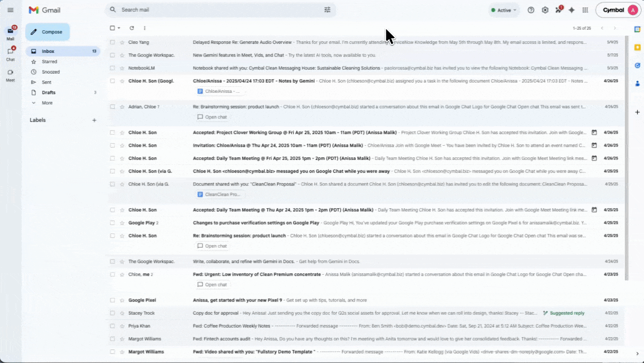Expand the More section in the left sidebar
The width and height of the screenshot is (644, 363).
pos(47,103)
